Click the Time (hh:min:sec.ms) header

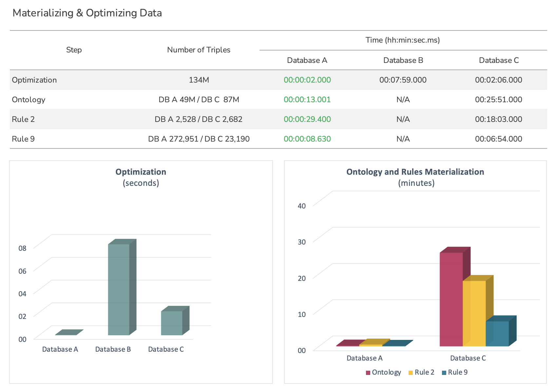(x=403, y=40)
